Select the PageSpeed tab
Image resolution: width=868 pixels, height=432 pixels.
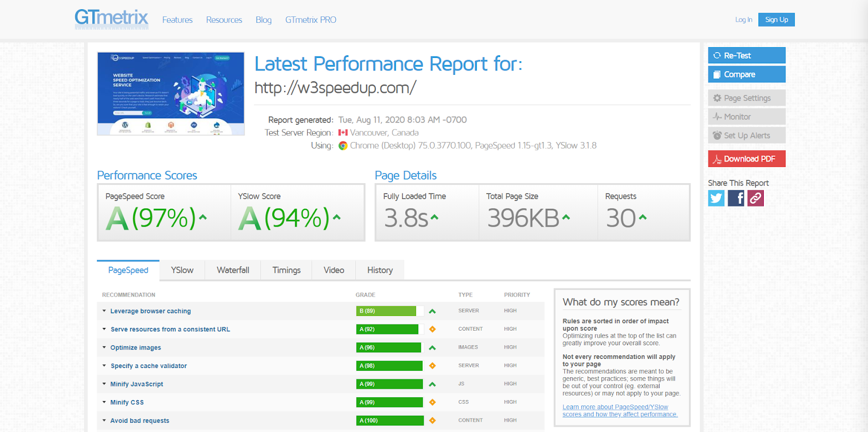128,270
